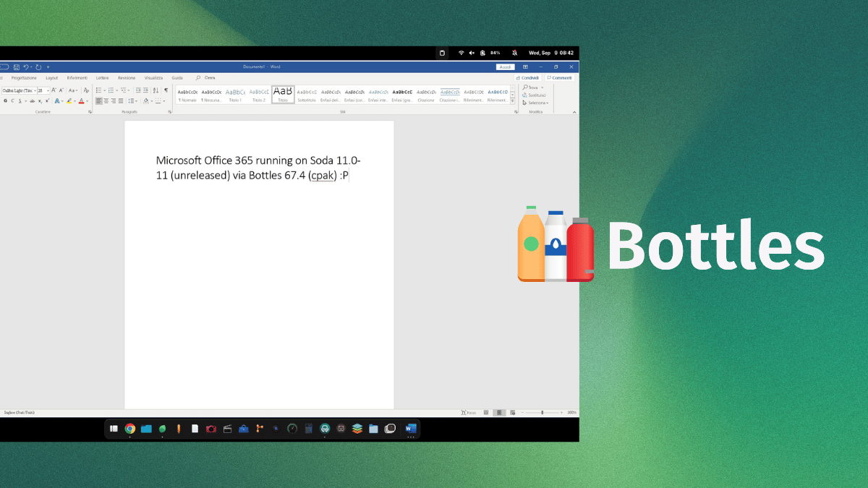This screenshot has height=488, width=868.
Task: Decrease font size with the A-down icon
Action: [x=61, y=90]
